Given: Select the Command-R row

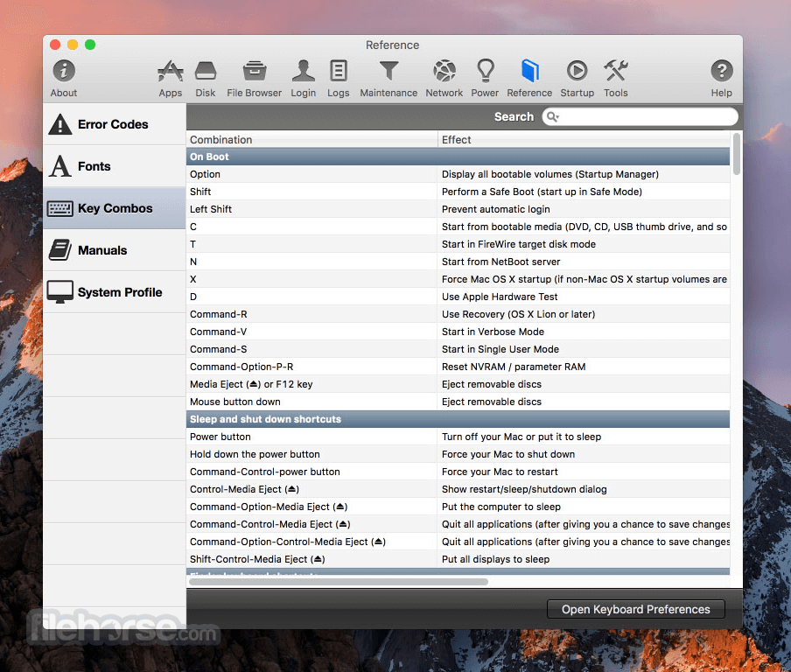Looking at the screenshot, I should (458, 314).
